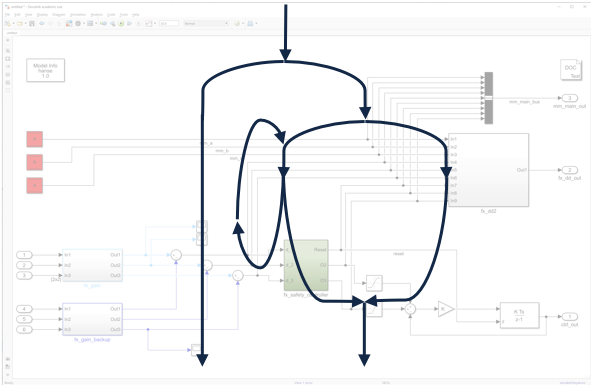Click the sample time legend palette icon
The height and width of the screenshot is (385, 591).
[x=8, y=66]
